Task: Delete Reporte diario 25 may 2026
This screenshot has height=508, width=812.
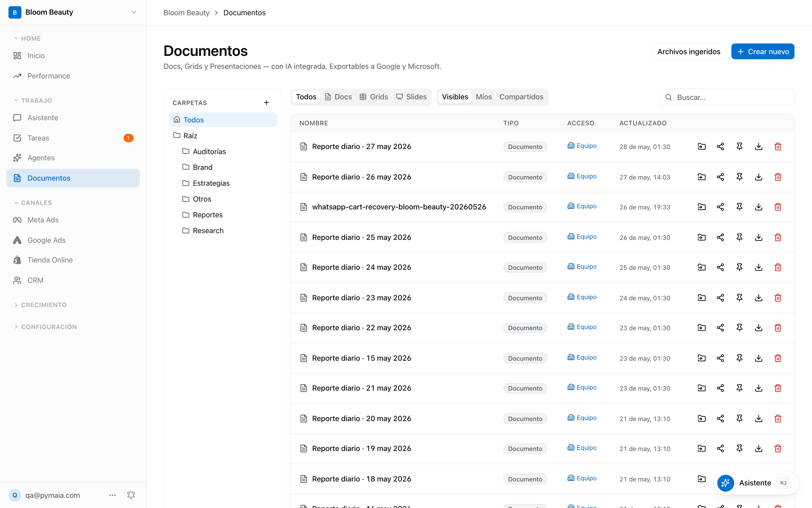Action: pyautogui.click(x=777, y=238)
